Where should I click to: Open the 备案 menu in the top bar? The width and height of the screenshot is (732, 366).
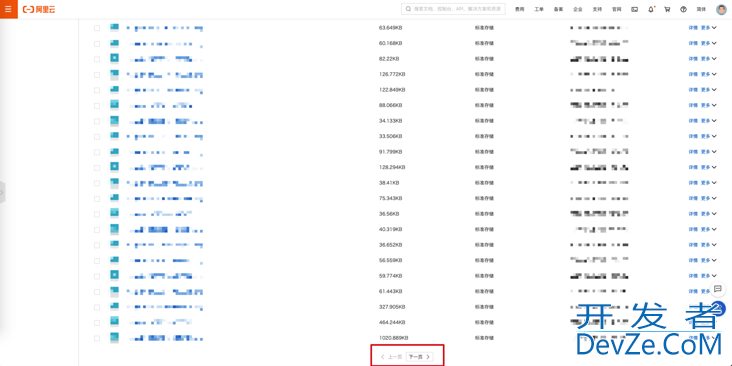[558, 9]
